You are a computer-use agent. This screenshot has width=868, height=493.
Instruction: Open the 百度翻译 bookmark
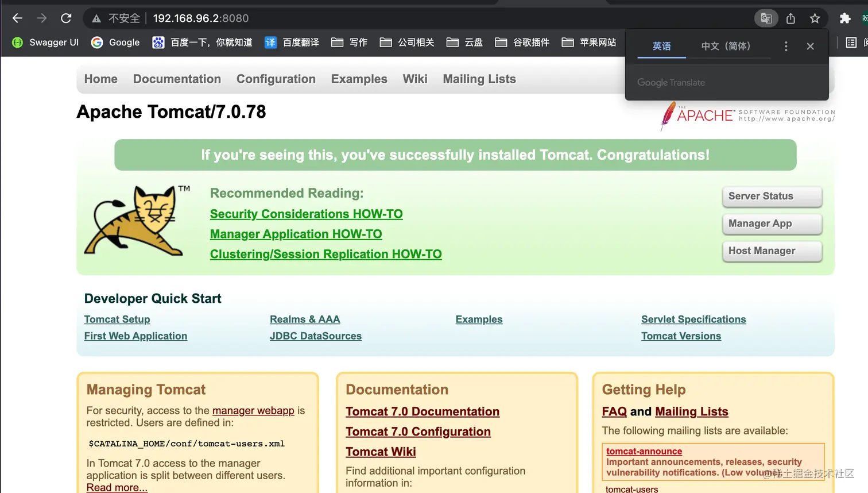pyautogui.click(x=292, y=43)
